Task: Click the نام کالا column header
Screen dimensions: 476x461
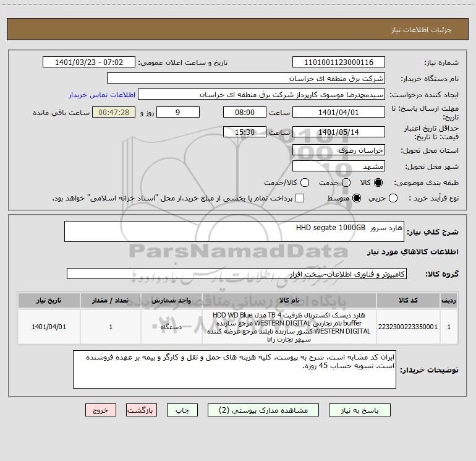Action: pyautogui.click(x=289, y=300)
